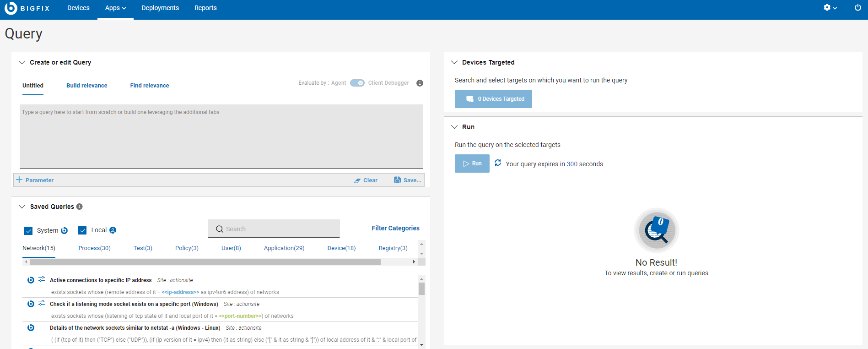Uncheck the Local queries checkbox

pos(82,230)
